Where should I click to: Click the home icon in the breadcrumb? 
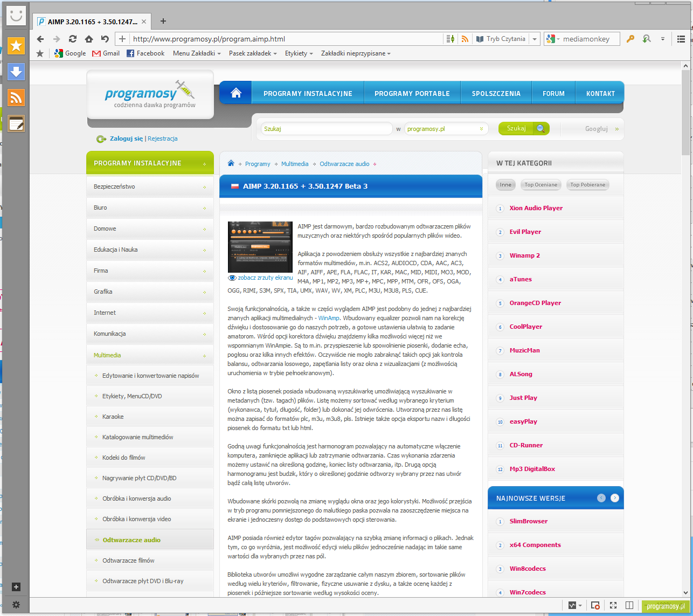point(231,164)
